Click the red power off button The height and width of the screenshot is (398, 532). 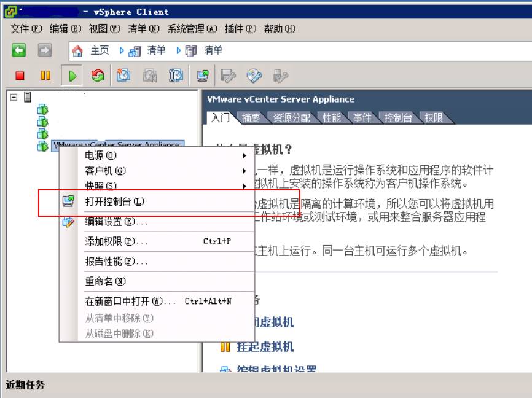(x=20, y=76)
